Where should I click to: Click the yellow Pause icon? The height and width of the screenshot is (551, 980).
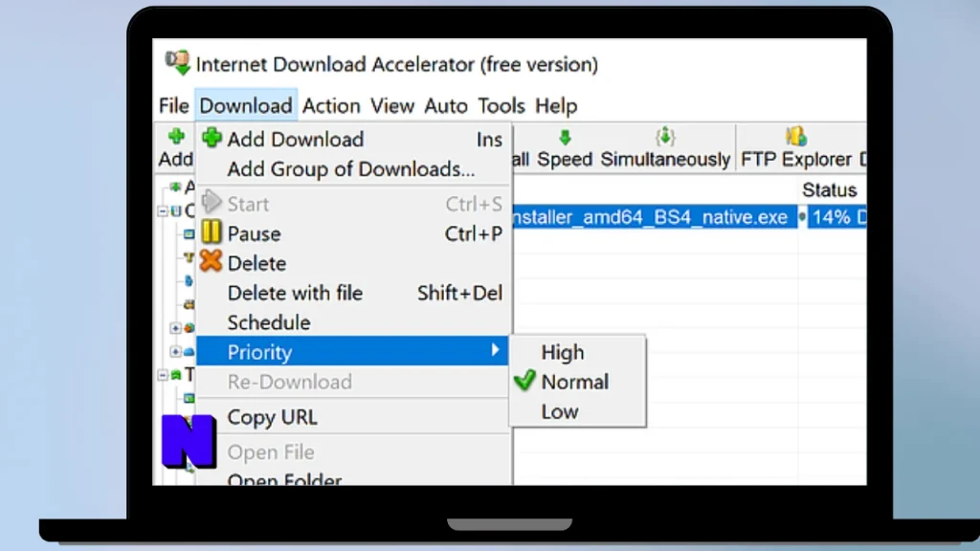[212, 231]
